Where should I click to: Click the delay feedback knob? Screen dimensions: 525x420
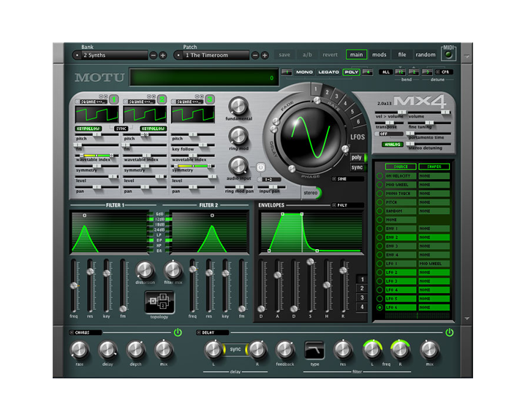point(284,349)
